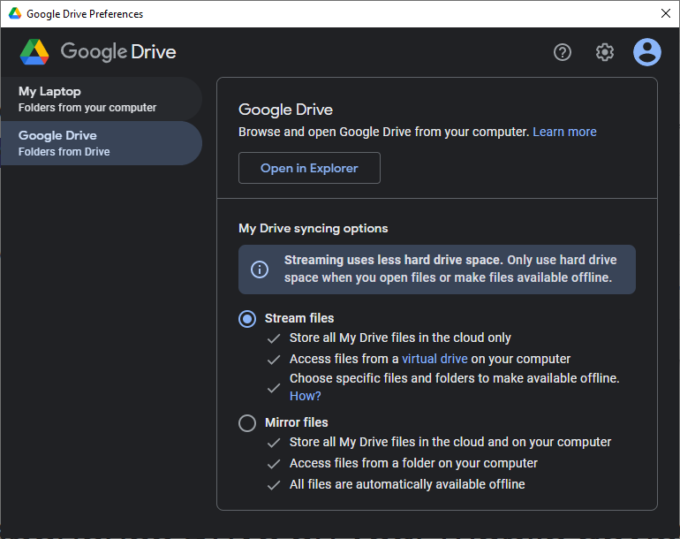Open the 'virtual drive' link
The height and width of the screenshot is (539, 680).
(435, 359)
